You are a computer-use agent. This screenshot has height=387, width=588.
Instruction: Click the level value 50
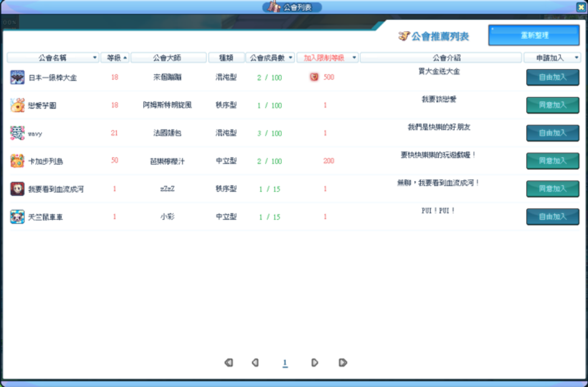[115, 161]
